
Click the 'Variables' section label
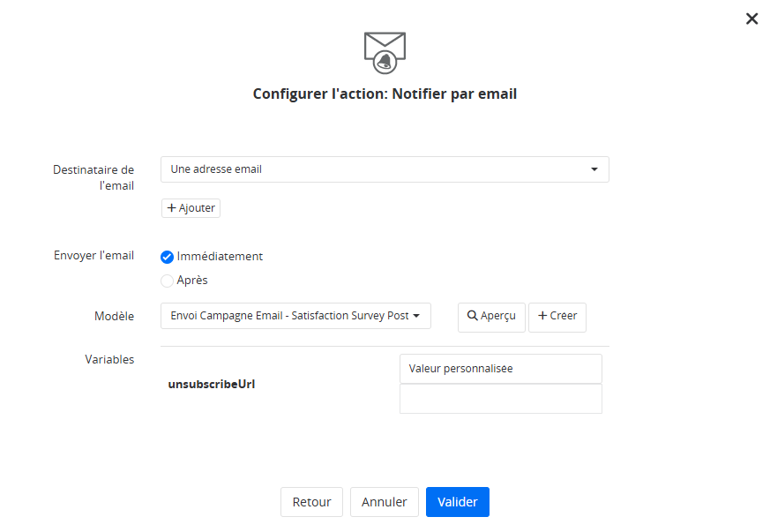[x=109, y=360]
